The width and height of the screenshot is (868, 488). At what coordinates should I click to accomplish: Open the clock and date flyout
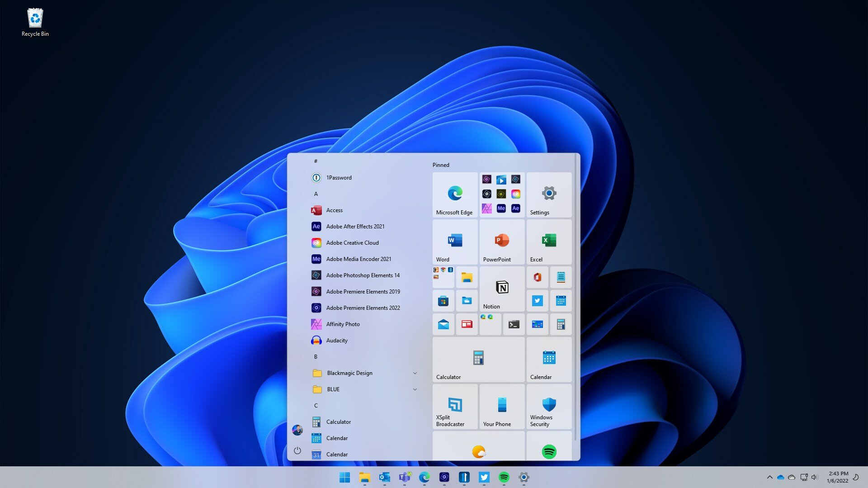point(838,477)
